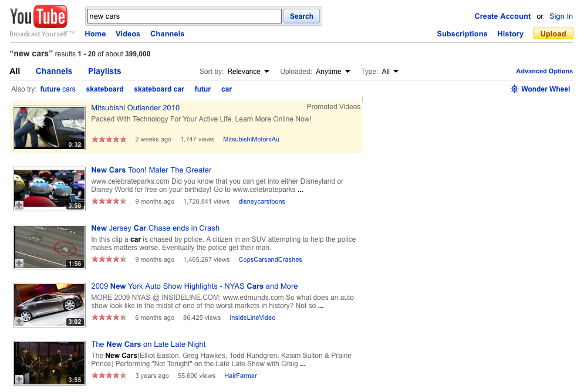Open the Wonder Wheel gear icon
Screen dimensions: 584x392
coord(514,89)
